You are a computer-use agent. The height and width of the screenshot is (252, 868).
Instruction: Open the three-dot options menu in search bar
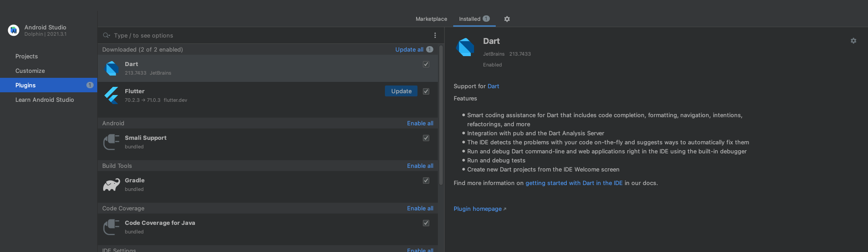(x=435, y=35)
